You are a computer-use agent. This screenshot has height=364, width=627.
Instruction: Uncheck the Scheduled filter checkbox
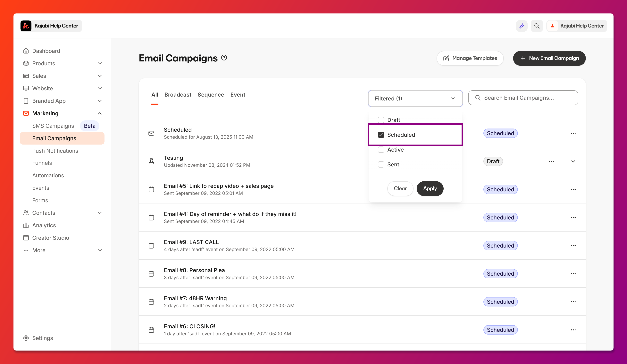[x=381, y=135]
